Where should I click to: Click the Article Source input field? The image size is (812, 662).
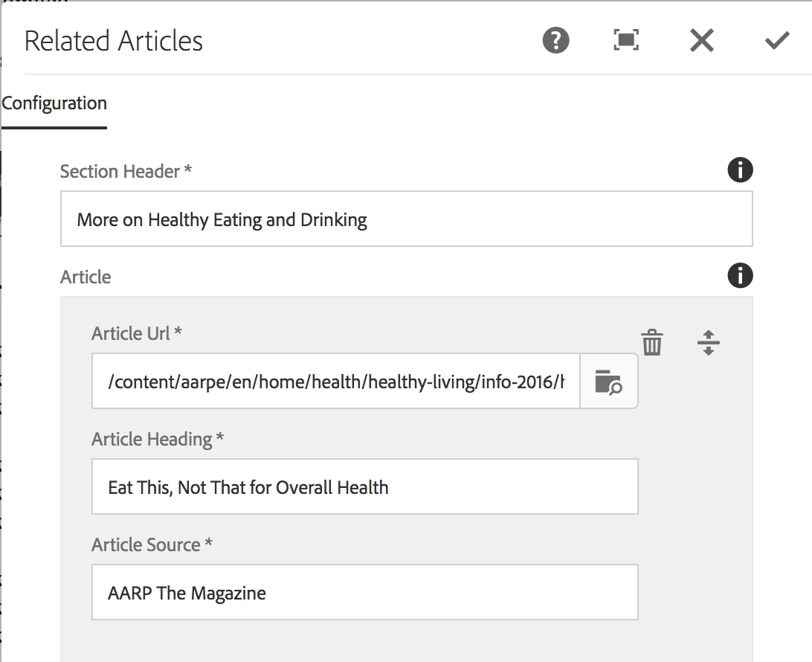[x=365, y=593]
